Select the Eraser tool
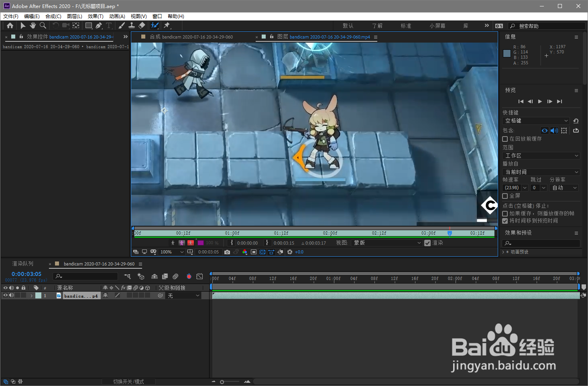The width and height of the screenshot is (588, 386). tap(142, 26)
